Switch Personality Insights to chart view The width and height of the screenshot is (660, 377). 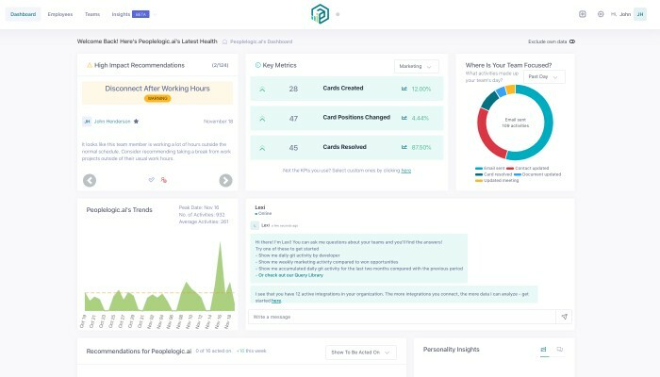pyautogui.click(x=543, y=350)
